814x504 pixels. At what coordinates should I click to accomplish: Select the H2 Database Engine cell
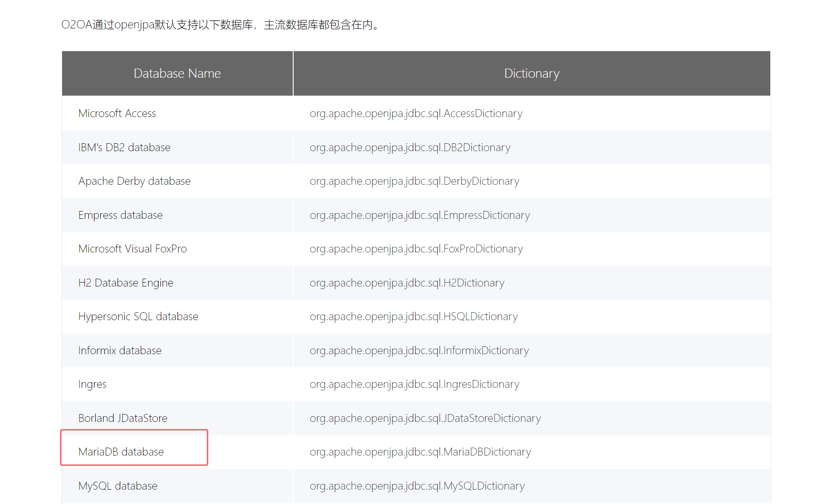tap(177, 283)
